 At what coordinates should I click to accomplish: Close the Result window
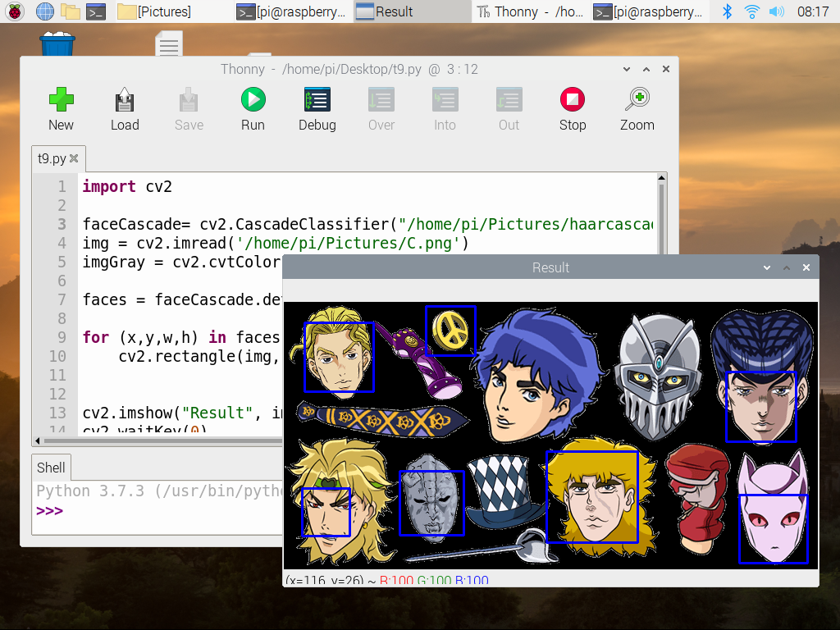[x=806, y=267]
